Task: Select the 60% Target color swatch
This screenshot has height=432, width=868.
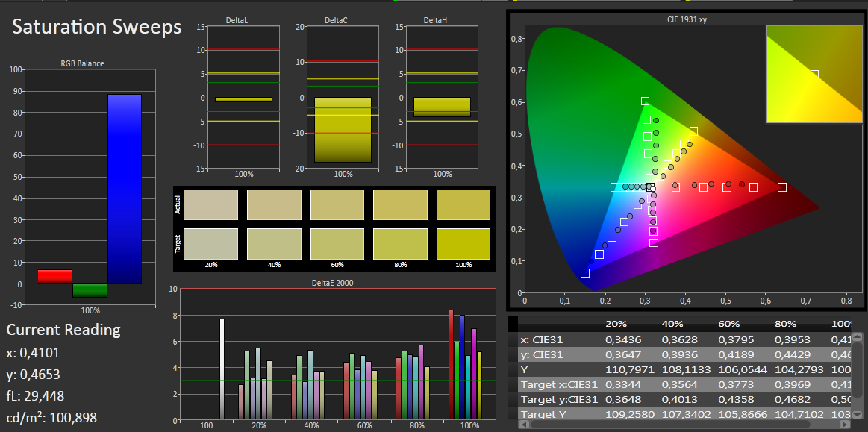Action: point(337,244)
